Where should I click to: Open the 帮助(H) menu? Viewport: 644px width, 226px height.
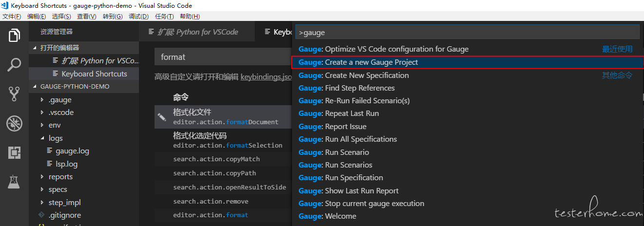pos(190,16)
